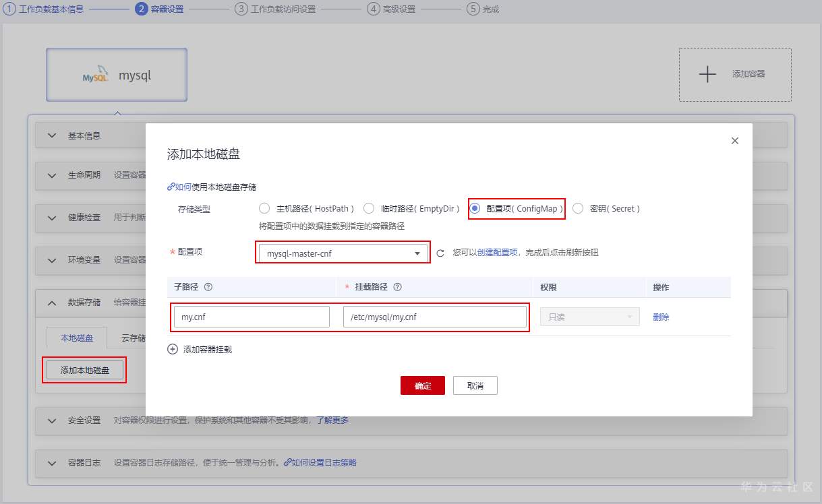Select 临时路径(EmptyDir) storage type

click(369, 209)
